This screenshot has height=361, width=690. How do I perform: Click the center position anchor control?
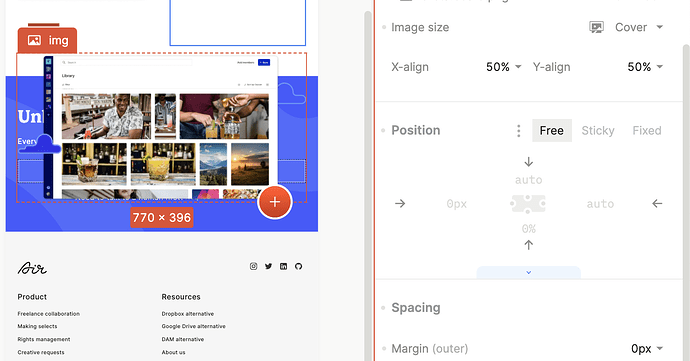pos(528,204)
